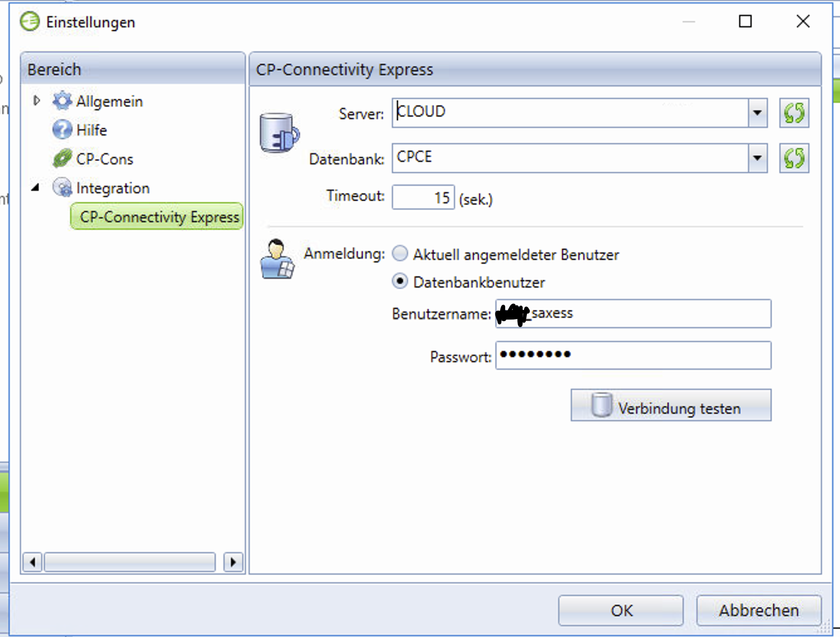
Task: Confirm settings with the OK button
Action: [621, 610]
